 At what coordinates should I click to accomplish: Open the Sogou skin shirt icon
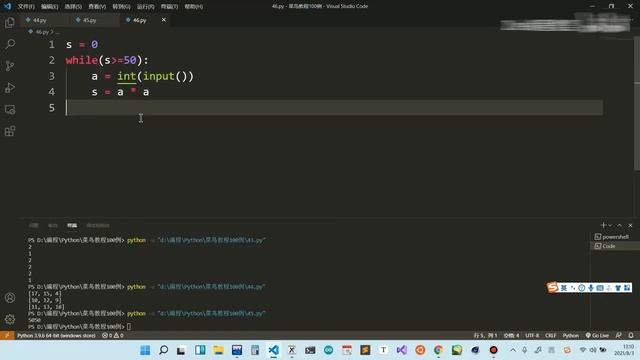(x=618, y=288)
